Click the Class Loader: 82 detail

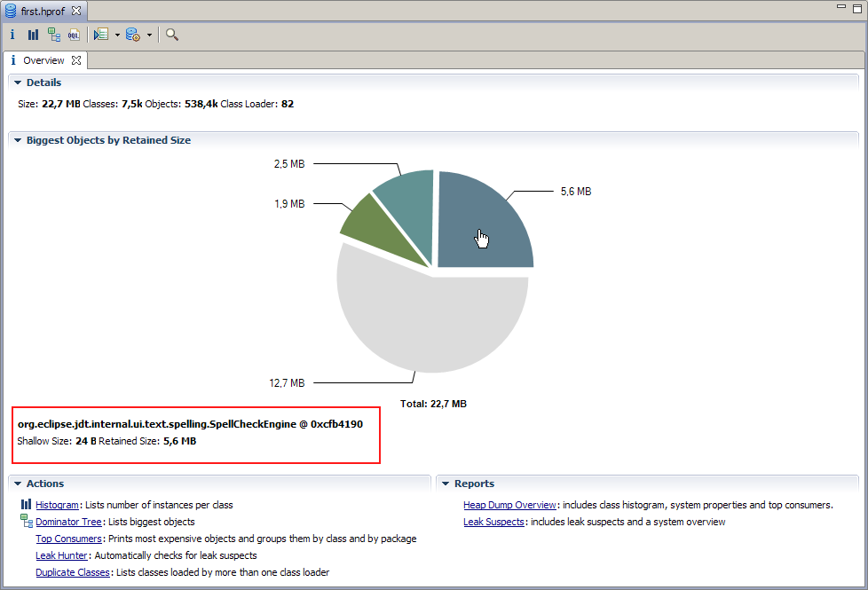(256, 104)
